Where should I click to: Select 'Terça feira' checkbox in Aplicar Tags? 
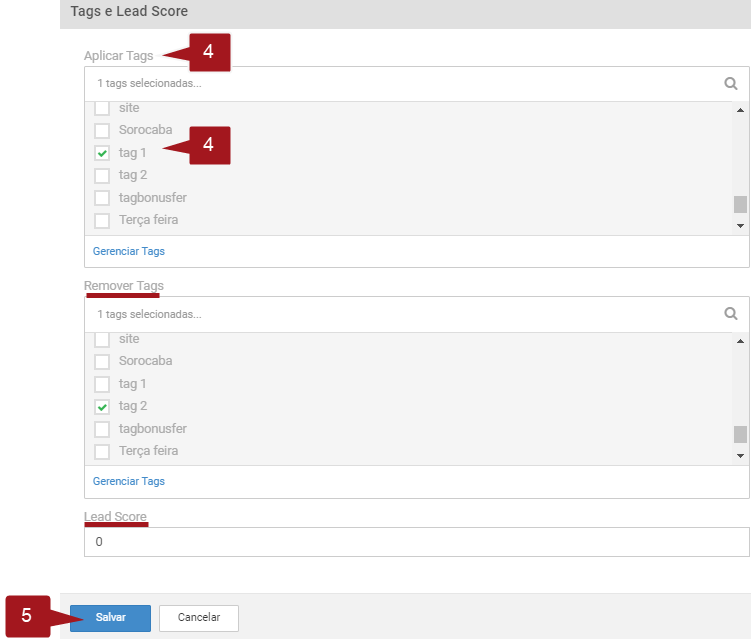(102, 220)
